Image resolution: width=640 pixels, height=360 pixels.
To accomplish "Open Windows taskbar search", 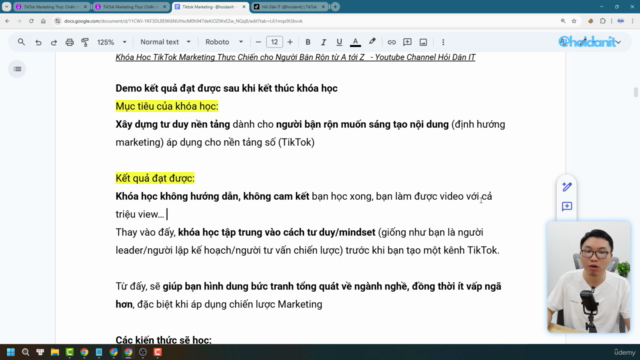I will 25,352.
